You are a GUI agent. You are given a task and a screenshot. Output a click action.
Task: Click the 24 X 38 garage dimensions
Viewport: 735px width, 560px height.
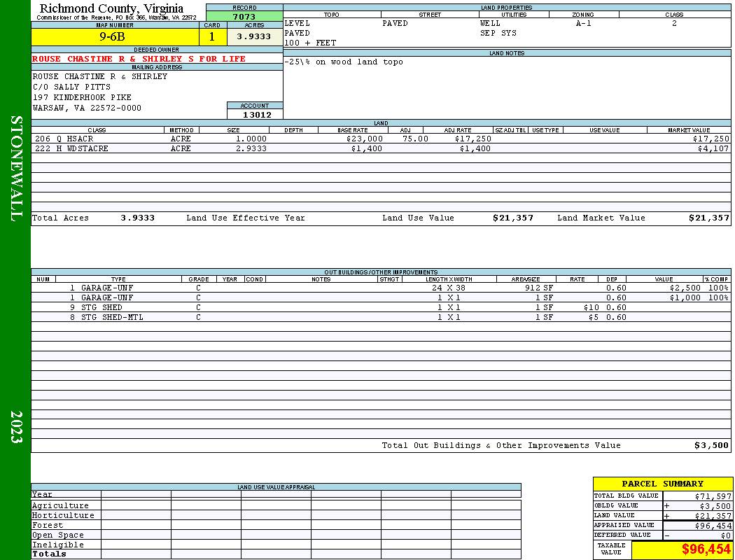pyautogui.click(x=449, y=288)
